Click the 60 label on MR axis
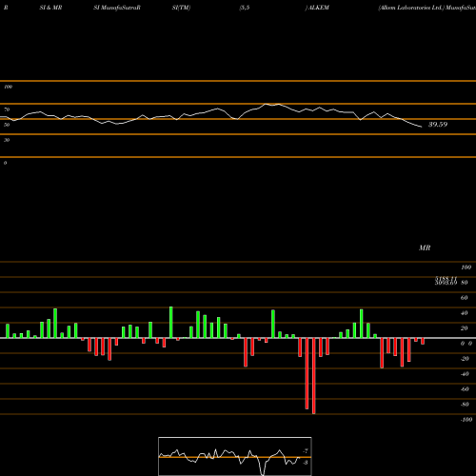 tap(464, 298)
